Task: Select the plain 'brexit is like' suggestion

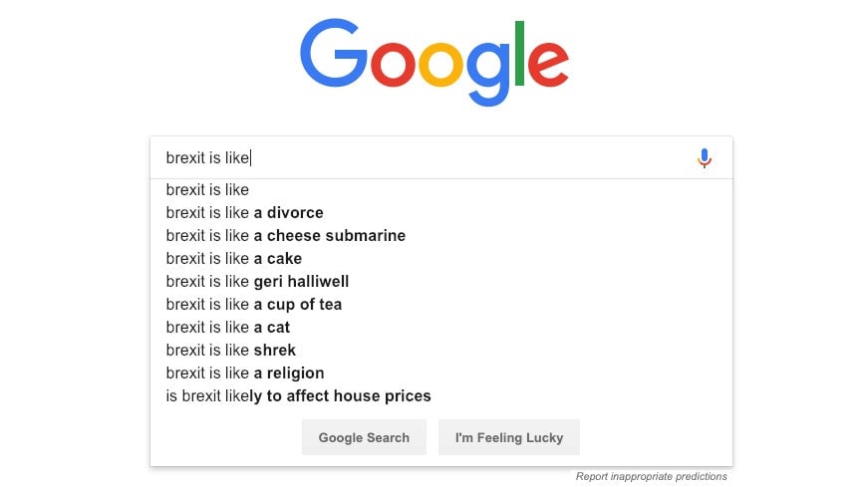Action: (441, 190)
